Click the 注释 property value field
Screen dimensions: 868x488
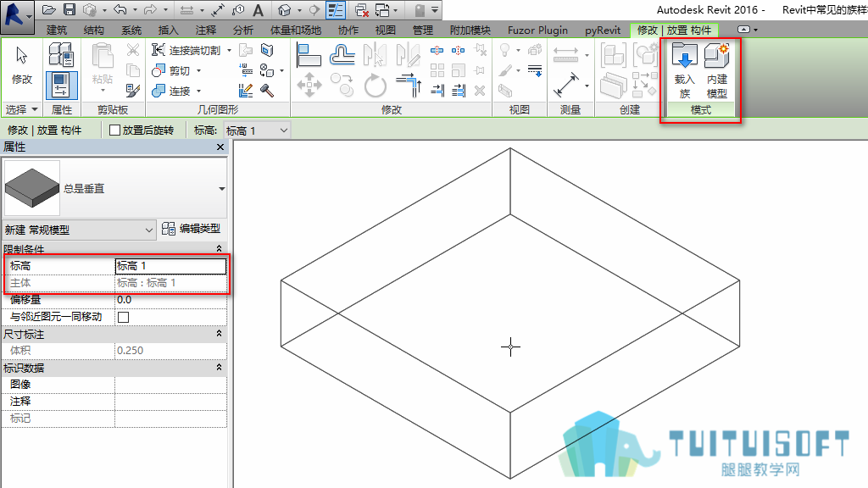(170, 401)
